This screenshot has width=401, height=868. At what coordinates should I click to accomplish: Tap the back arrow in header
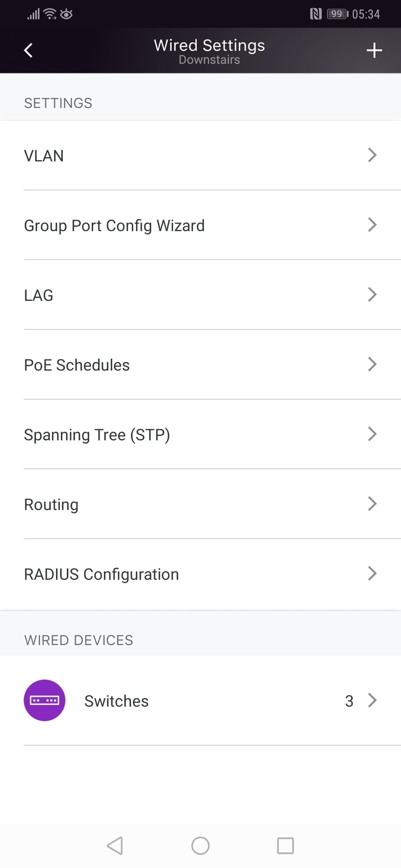point(28,50)
